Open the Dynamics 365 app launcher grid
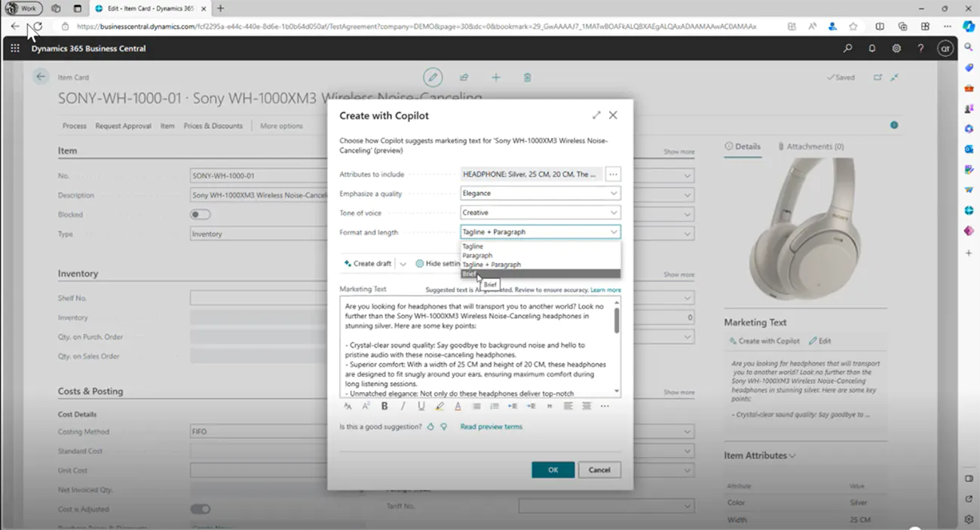This screenshot has width=980, height=530. pyautogui.click(x=15, y=48)
